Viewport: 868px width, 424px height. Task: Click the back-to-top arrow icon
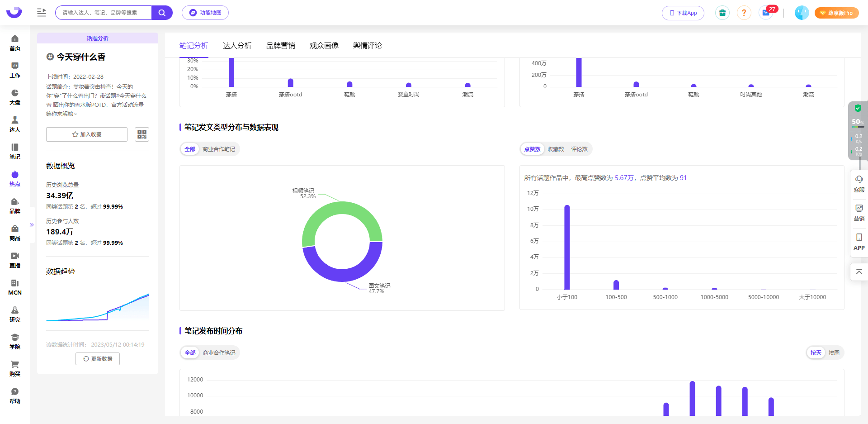[859, 272]
